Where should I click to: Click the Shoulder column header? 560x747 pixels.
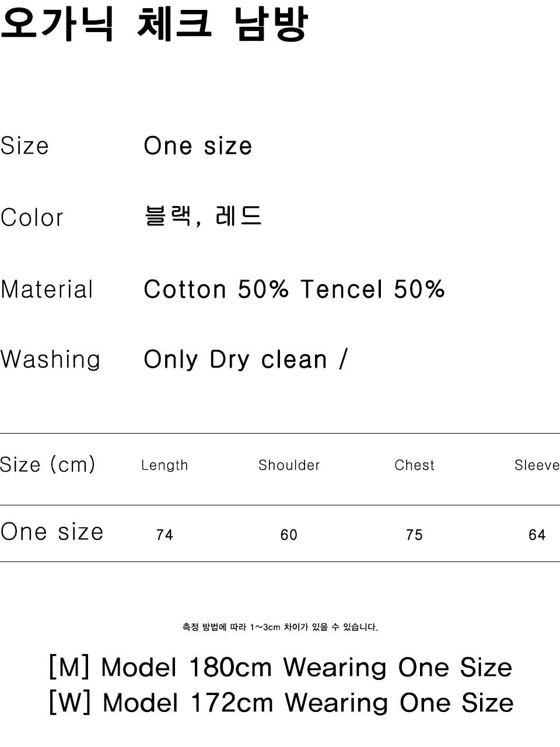(x=289, y=465)
